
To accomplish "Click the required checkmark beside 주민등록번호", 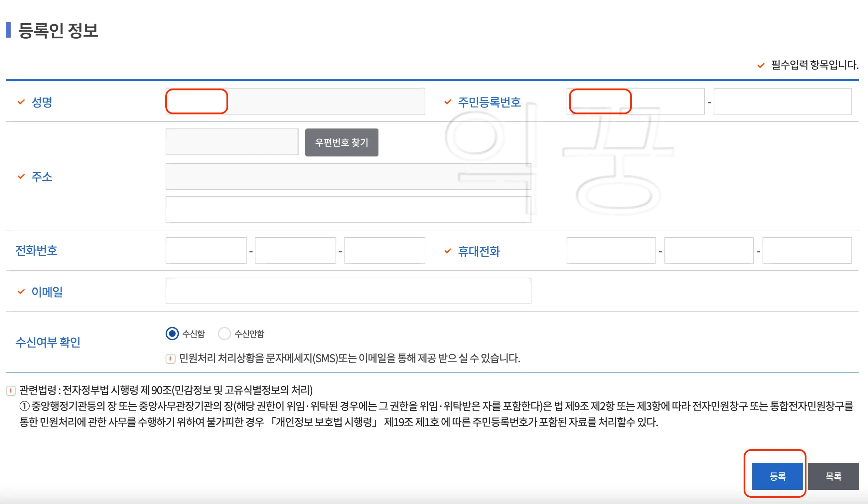I will point(447,102).
